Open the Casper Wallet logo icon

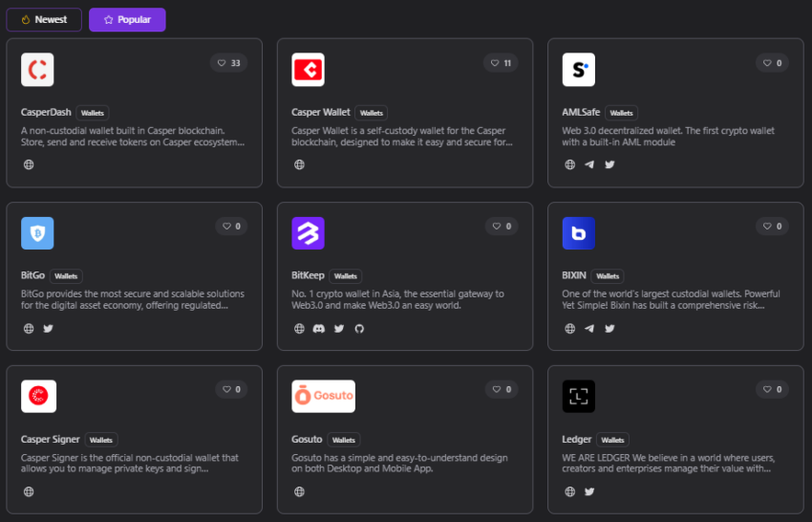(x=309, y=70)
